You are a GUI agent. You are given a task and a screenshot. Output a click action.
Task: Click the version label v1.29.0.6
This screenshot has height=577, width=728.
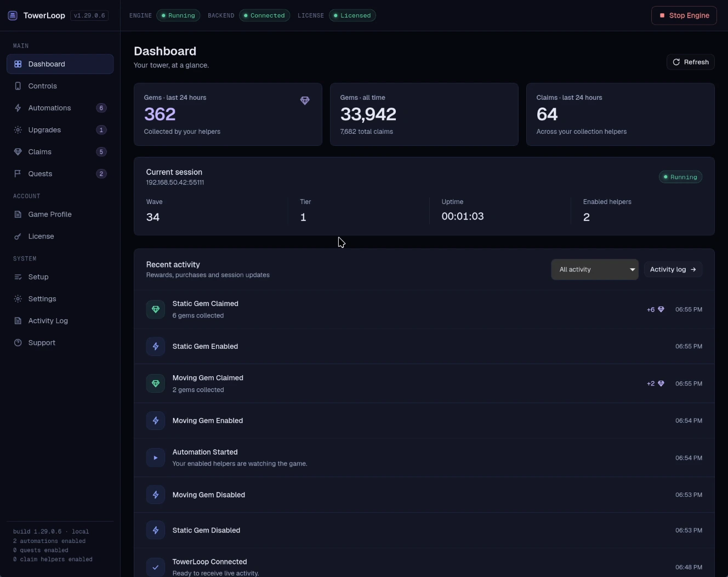[89, 15]
